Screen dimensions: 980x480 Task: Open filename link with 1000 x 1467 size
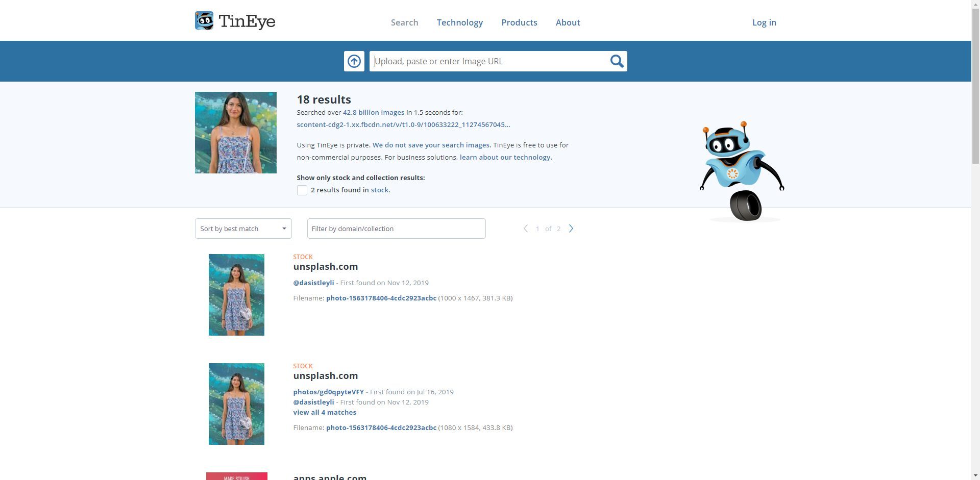[381, 298]
